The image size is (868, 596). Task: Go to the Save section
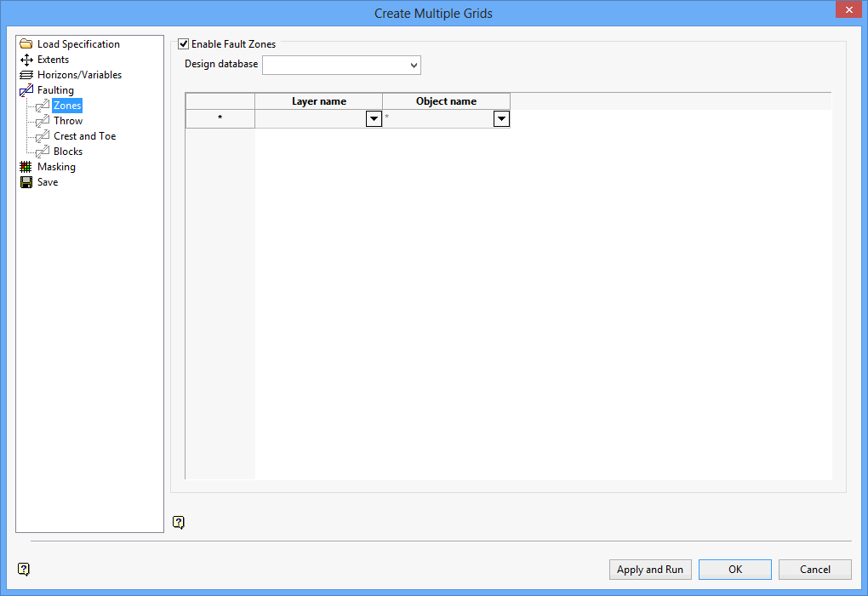tap(48, 182)
